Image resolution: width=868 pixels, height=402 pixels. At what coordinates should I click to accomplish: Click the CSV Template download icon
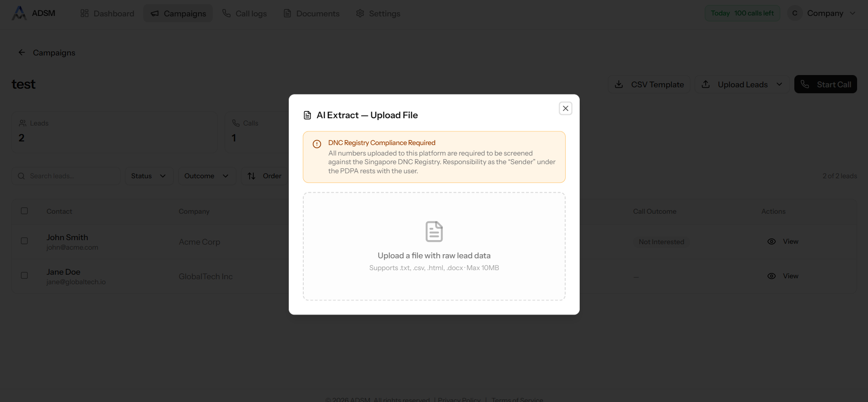coord(619,85)
